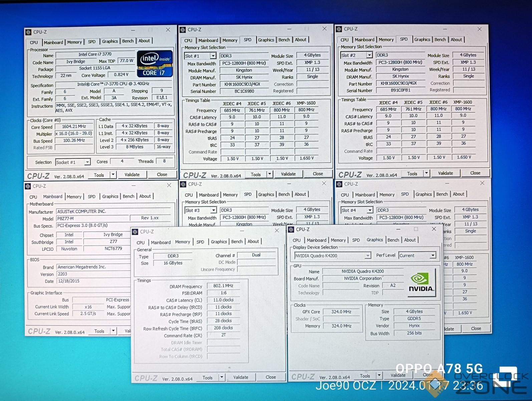Click Validate in the Quadro graphics window
This screenshot has height=401, width=532.
pyautogui.click(x=398, y=375)
